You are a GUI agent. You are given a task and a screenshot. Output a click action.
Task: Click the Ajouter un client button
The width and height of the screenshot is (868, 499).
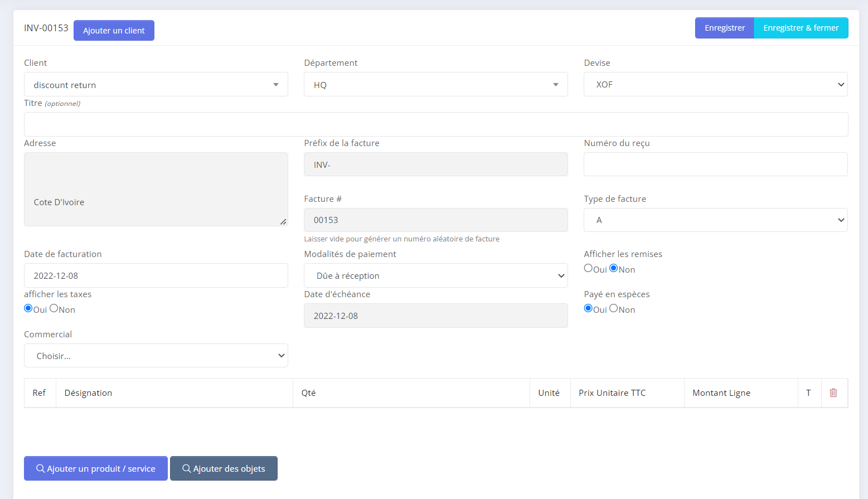coord(114,31)
